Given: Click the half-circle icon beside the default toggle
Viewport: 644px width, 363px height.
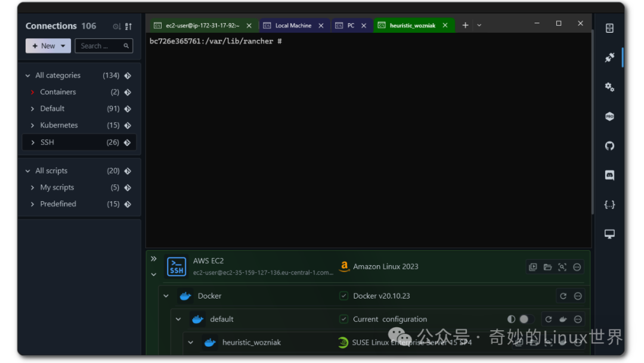Looking at the screenshot, I should (x=512, y=319).
